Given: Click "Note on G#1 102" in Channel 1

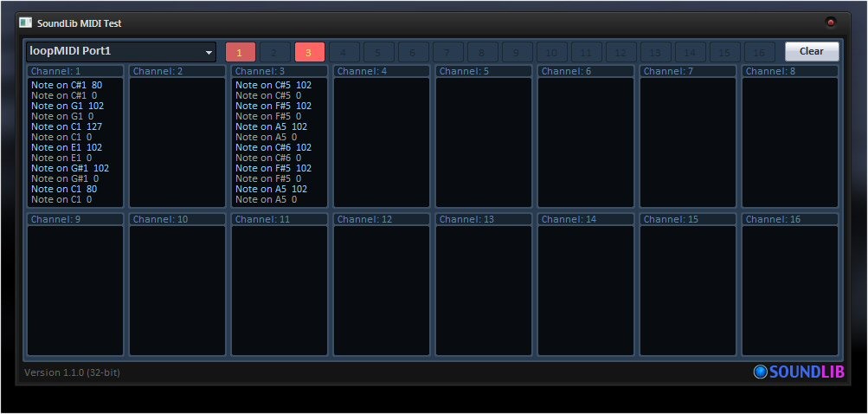Looking at the screenshot, I should click(70, 168).
